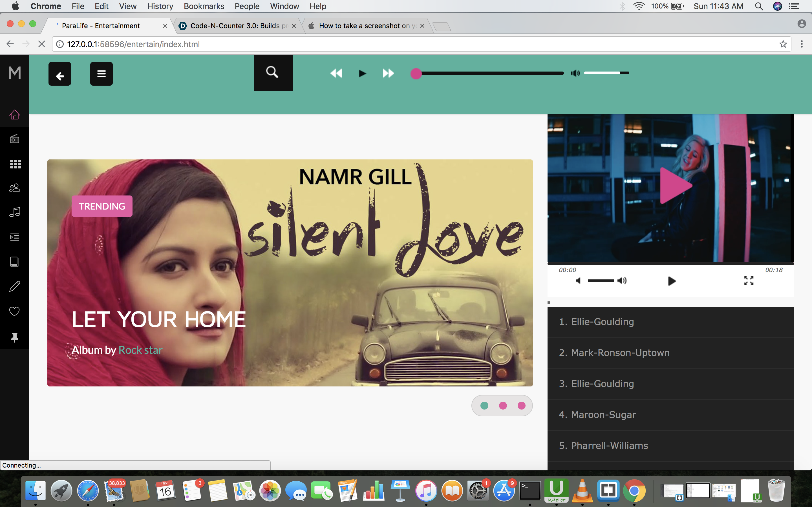This screenshot has height=507, width=812.
Task: Click the pin icon in sidebar
Action: coord(14,337)
